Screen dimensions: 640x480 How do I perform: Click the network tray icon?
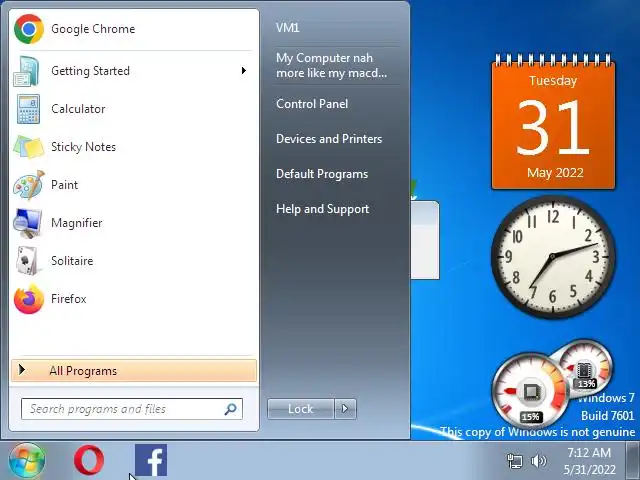pos(514,461)
